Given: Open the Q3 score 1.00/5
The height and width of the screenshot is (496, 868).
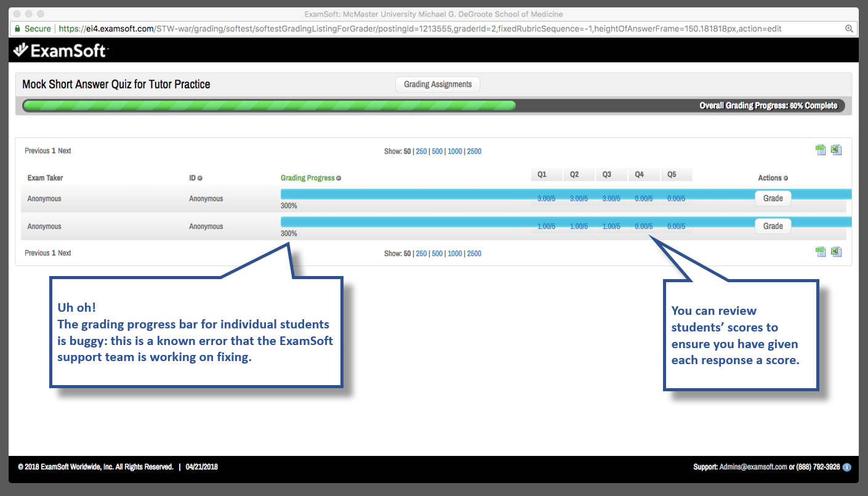Looking at the screenshot, I should point(611,227).
